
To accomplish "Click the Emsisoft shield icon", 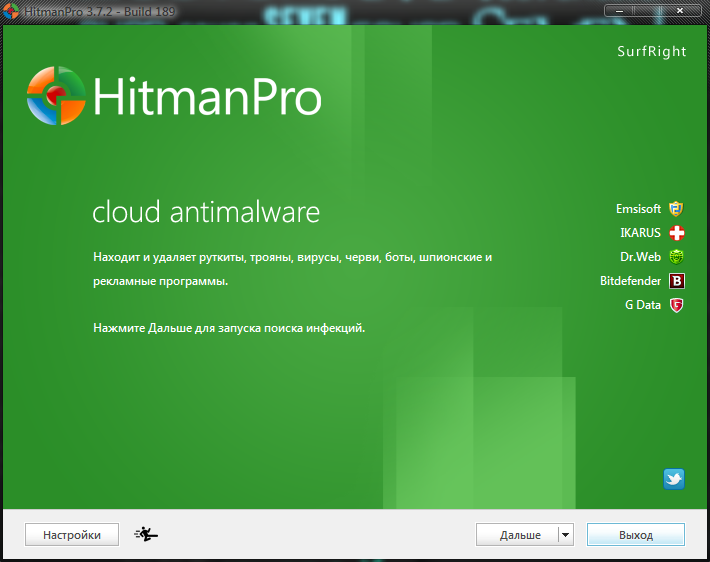I will pyautogui.click(x=676, y=209).
